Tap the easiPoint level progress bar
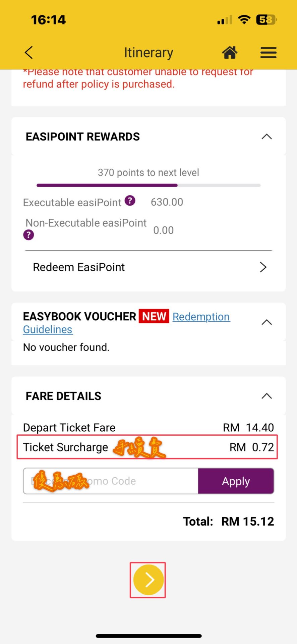This screenshot has width=297, height=644. coord(148,185)
